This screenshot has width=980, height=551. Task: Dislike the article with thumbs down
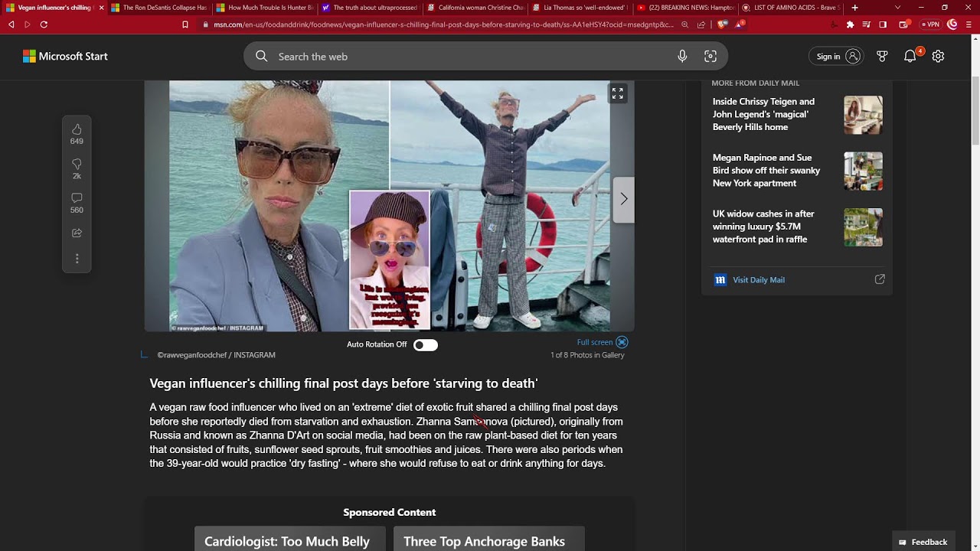(77, 164)
